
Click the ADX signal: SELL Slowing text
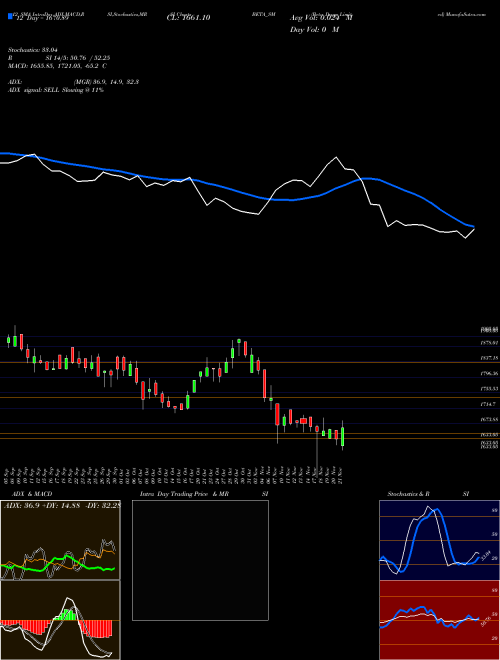click(x=56, y=90)
